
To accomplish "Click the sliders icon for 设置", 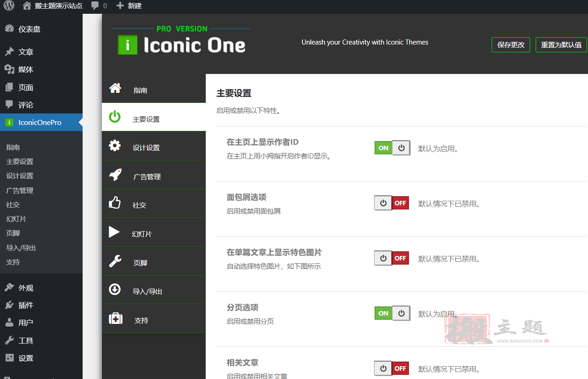I will pyautogui.click(x=9, y=358).
